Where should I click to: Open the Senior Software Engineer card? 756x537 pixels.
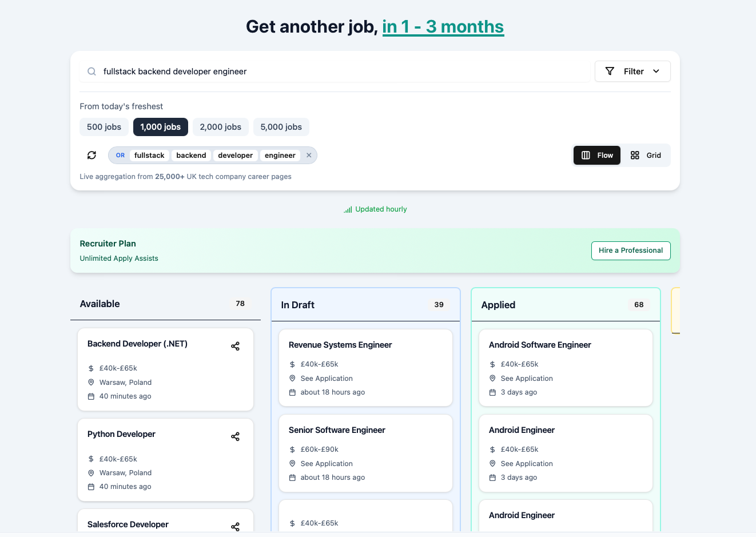coord(337,430)
